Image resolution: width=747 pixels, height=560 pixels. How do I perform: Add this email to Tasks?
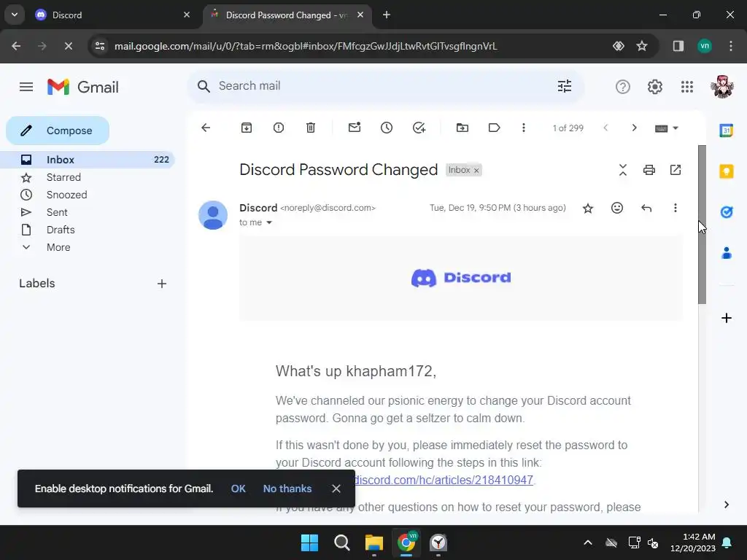tap(419, 128)
